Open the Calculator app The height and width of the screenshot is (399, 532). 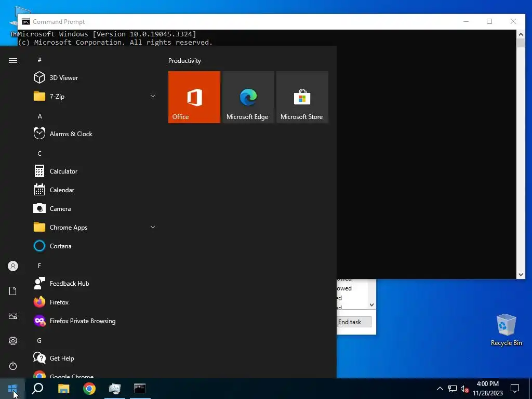[x=94, y=171]
